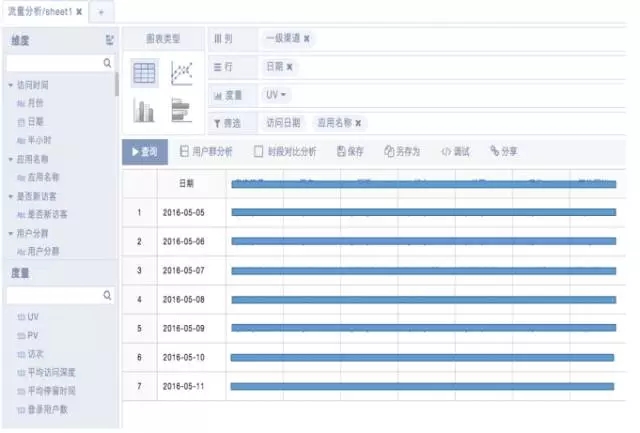The height and width of the screenshot is (433, 640).
Task: Collapse the 用户分群 dimension group
Action: coord(10,233)
